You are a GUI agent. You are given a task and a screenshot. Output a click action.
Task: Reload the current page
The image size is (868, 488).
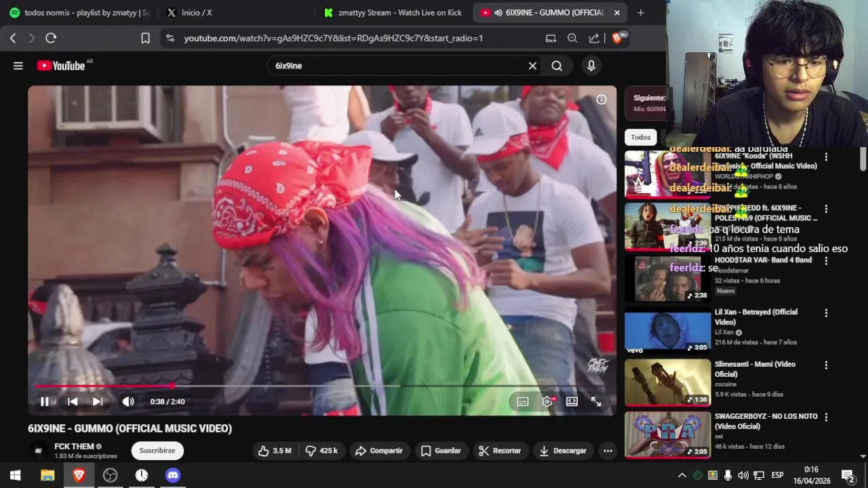pyautogui.click(x=51, y=39)
